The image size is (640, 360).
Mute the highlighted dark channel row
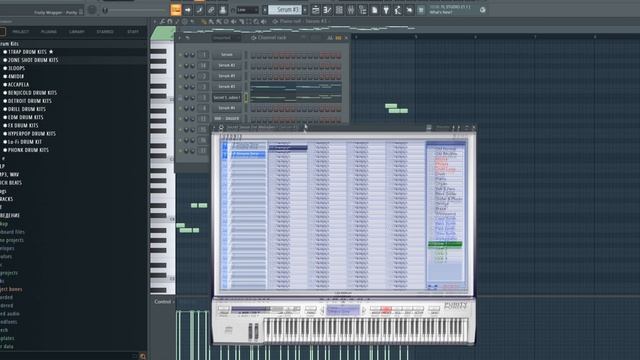[180, 98]
